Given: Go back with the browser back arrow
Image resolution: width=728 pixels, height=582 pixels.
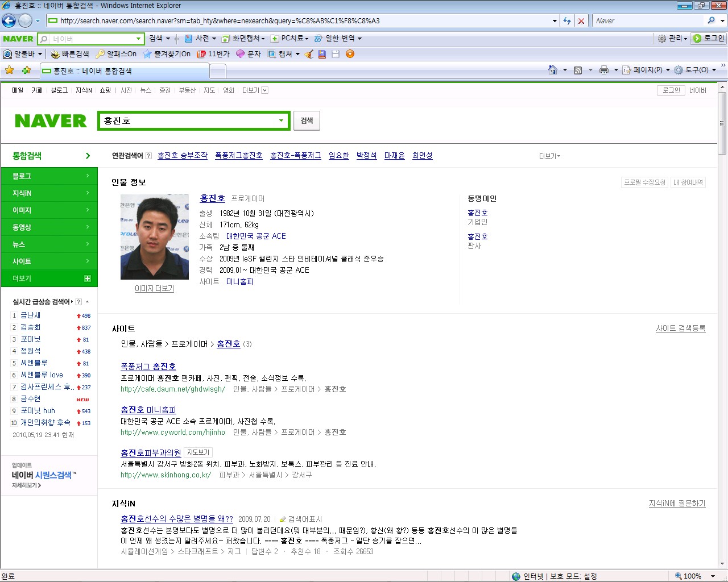Looking at the screenshot, I should click(x=9, y=21).
